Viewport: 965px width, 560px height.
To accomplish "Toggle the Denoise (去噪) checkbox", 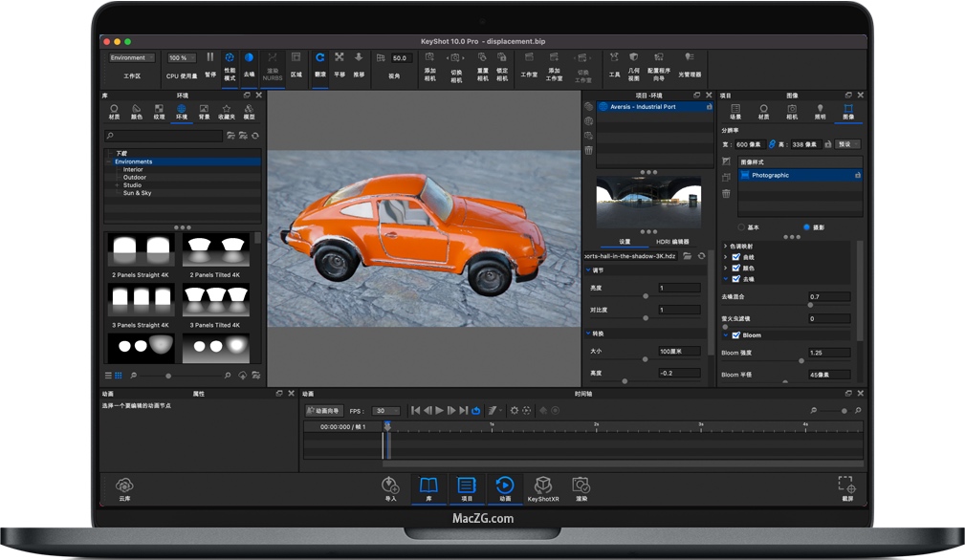I will pyautogui.click(x=735, y=278).
